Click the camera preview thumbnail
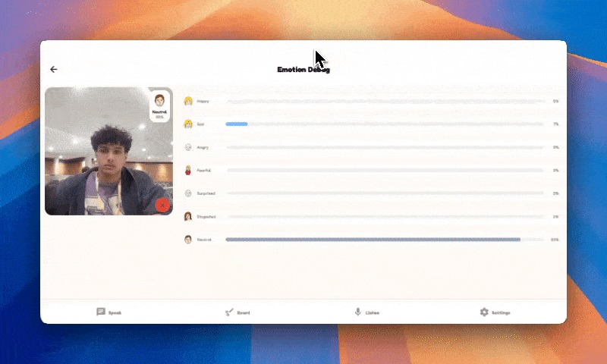Image resolution: width=607 pixels, height=364 pixels. tap(109, 151)
